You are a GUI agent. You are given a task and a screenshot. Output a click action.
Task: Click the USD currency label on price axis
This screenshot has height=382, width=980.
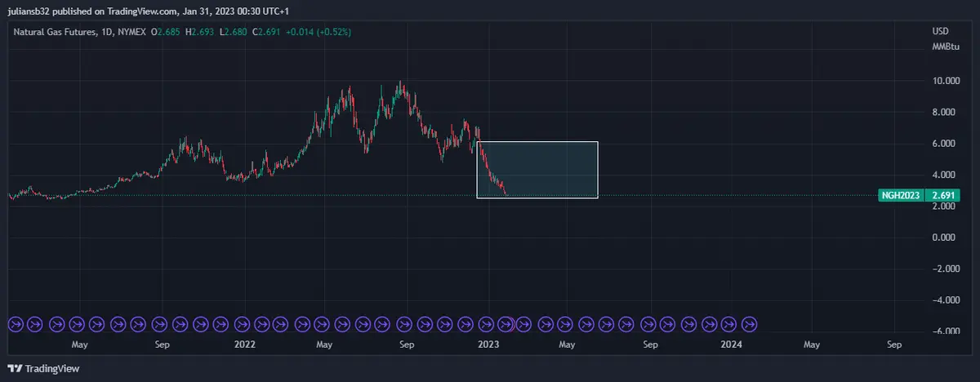940,31
